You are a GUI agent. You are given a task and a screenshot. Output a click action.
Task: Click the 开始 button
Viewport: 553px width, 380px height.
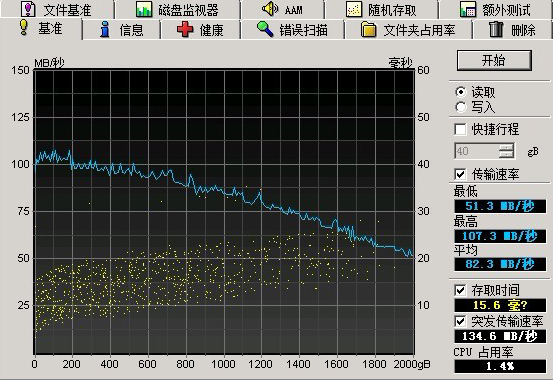coord(494,60)
